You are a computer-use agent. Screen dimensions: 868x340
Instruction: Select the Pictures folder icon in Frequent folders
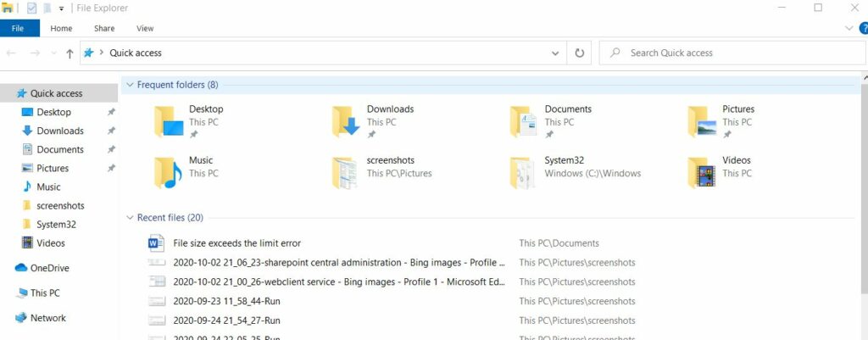click(x=702, y=121)
